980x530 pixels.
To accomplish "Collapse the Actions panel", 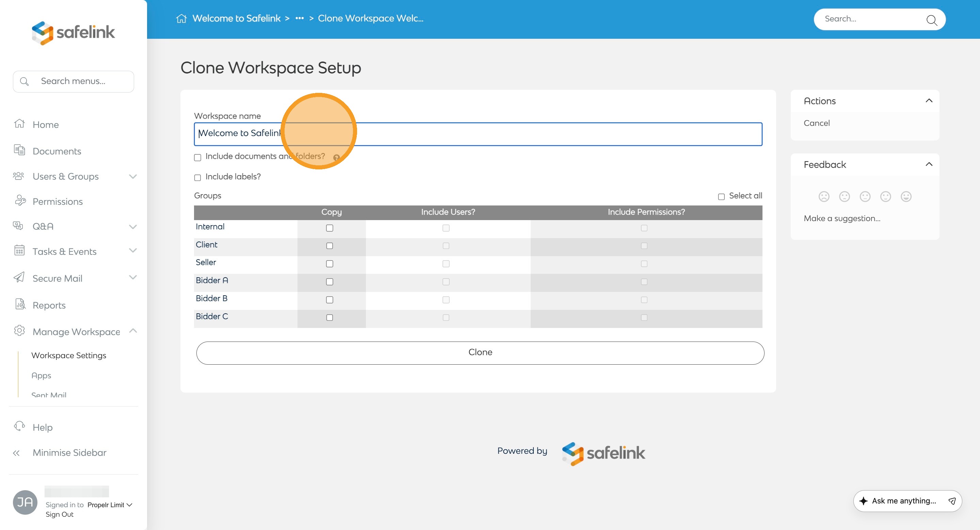I will [x=929, y=101].
